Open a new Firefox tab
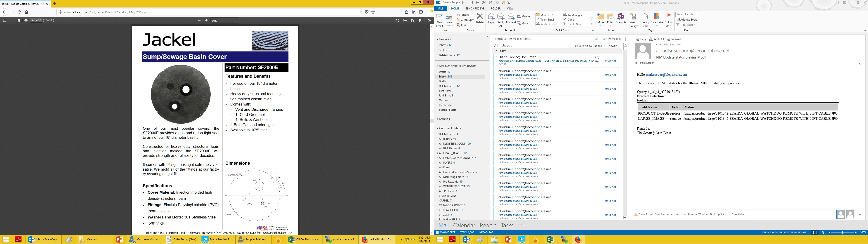 [x=54, y=4]
